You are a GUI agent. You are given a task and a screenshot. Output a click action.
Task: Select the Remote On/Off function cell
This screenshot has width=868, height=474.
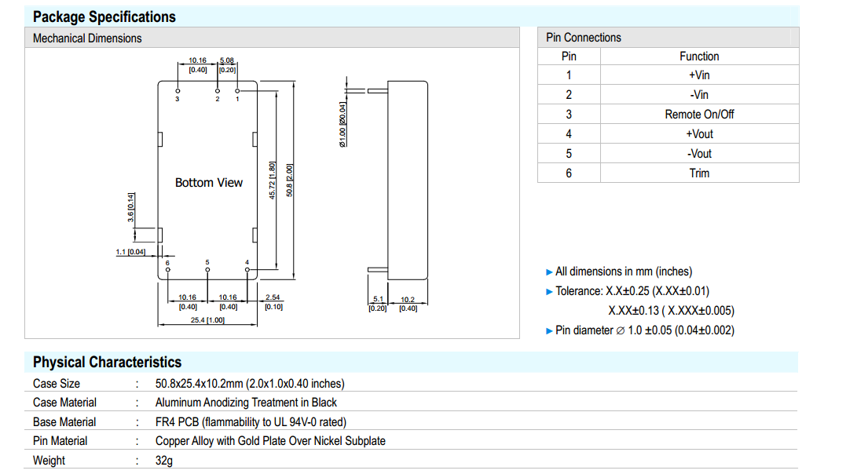pos(699,114)
